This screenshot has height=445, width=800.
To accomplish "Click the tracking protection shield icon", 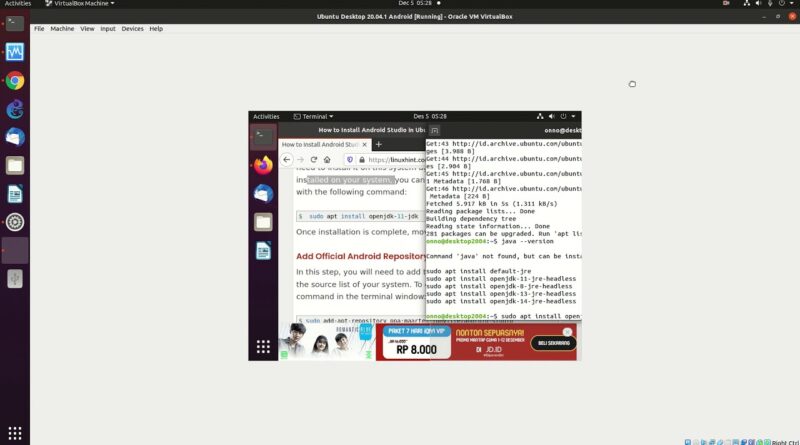I will point(350,160).
